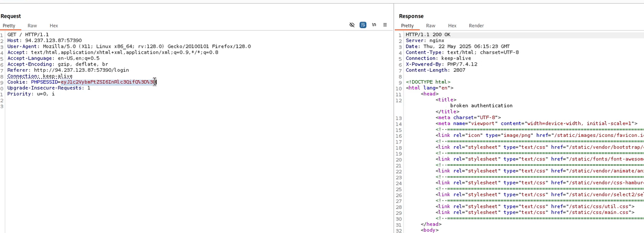This screenshot has height=233, width=644.
Task: Toggle the blue line wrap icon
Action: [363, 25]
